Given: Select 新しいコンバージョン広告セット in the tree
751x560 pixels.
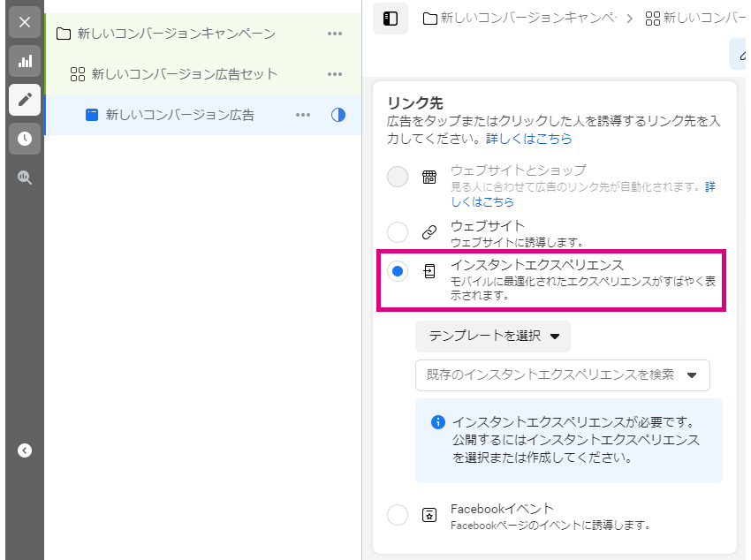Looking at the screenshot, I should click(x=185, y=74).
